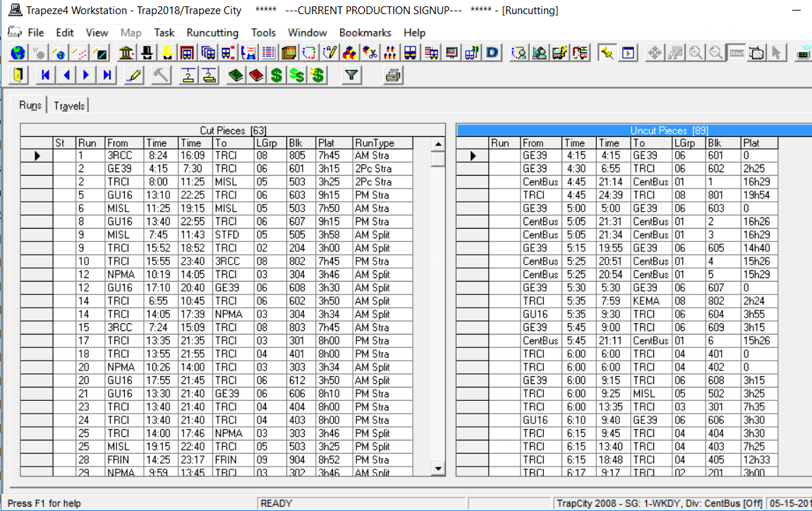Image resolution: width=812 pixels, height=511 pixels.
Task: Toggle the yellow push pin button
Action: tap(607, 52)
